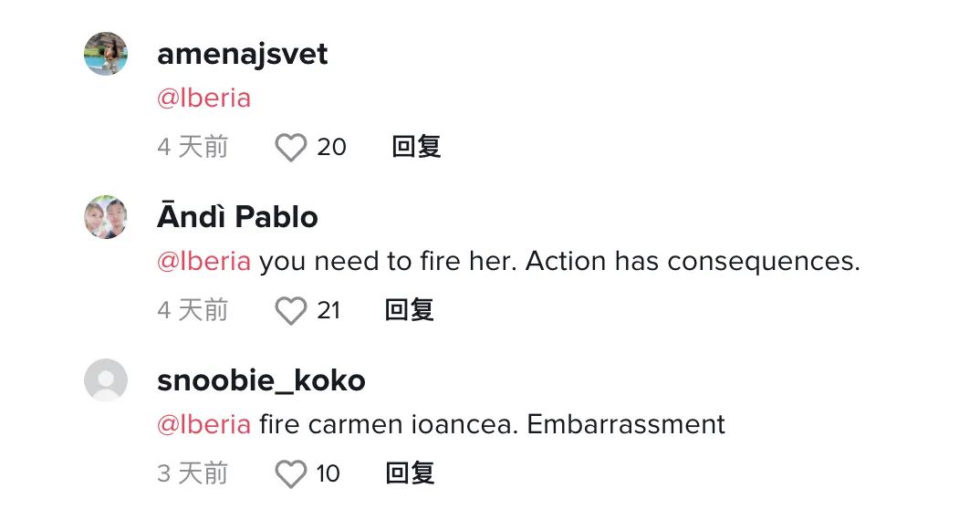Follow the @Iberia mention in amenajsvet's comment

tap(203, 98)
